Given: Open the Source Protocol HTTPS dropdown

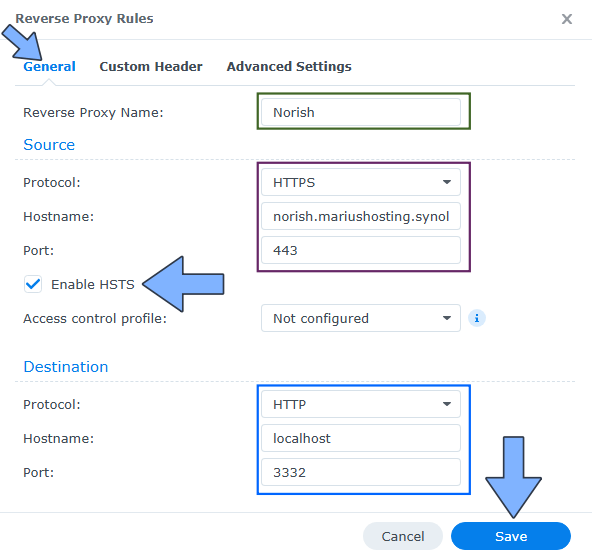Looking at the screenshot, I should click(361, 182).
